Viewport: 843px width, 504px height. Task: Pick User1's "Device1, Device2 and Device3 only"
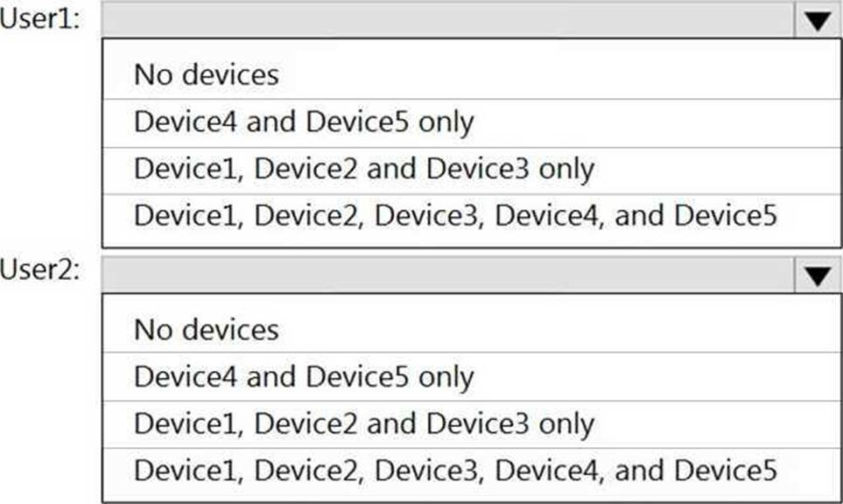tap(364, 168)
